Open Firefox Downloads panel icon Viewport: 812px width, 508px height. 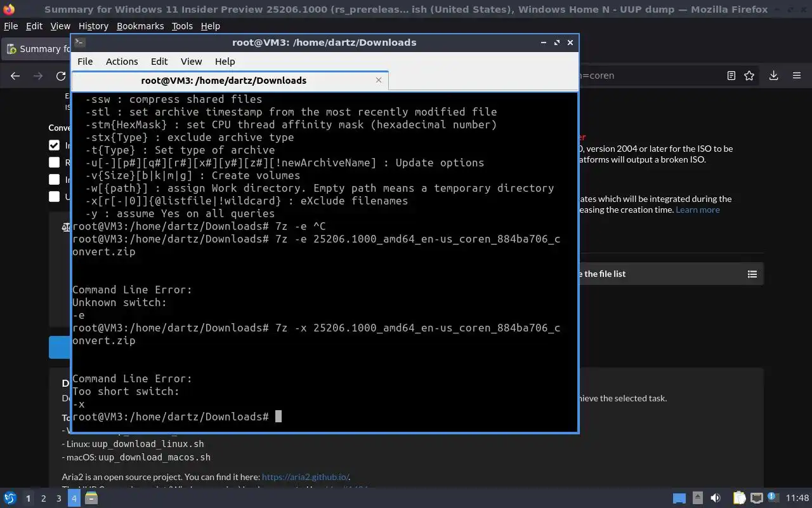tap(773, 76)
